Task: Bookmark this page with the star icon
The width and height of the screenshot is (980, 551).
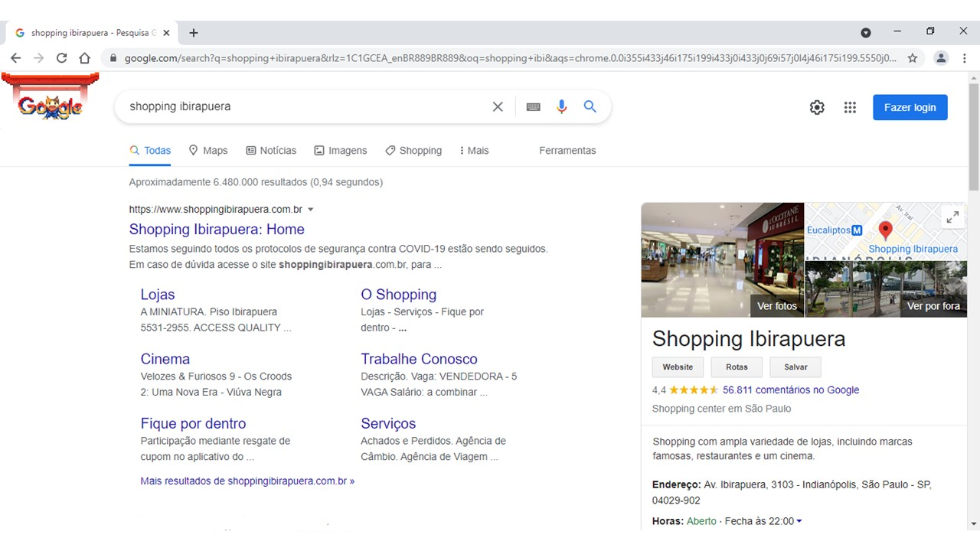Action: [x=913, y=58]
